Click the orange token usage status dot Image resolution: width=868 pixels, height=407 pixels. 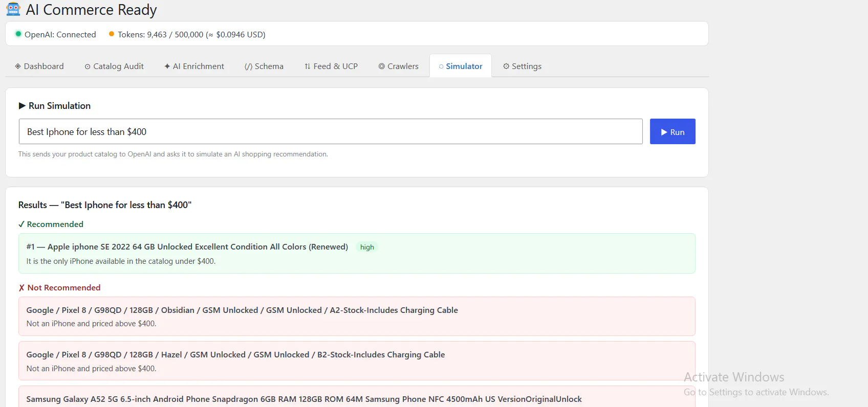point(112,34)
